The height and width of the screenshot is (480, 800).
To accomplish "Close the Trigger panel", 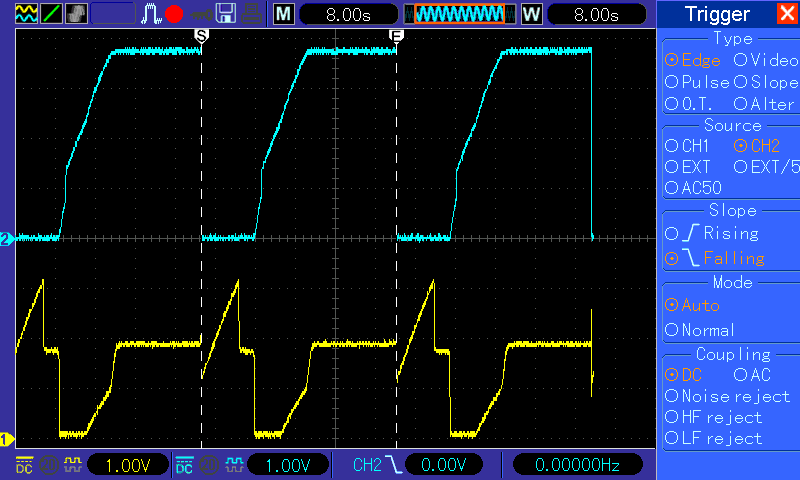I will 788,13.
